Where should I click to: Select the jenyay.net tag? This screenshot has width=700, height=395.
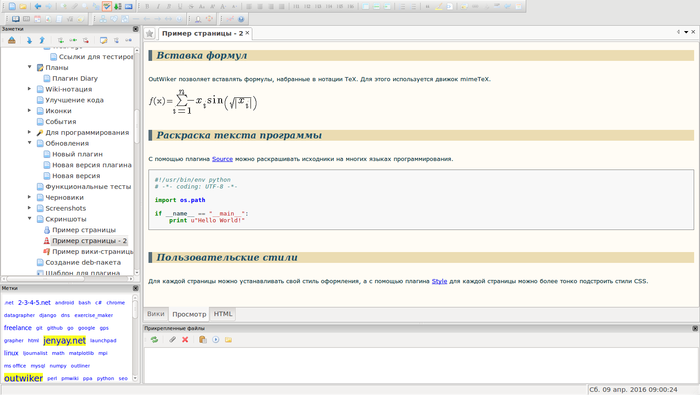pos(64,341)
